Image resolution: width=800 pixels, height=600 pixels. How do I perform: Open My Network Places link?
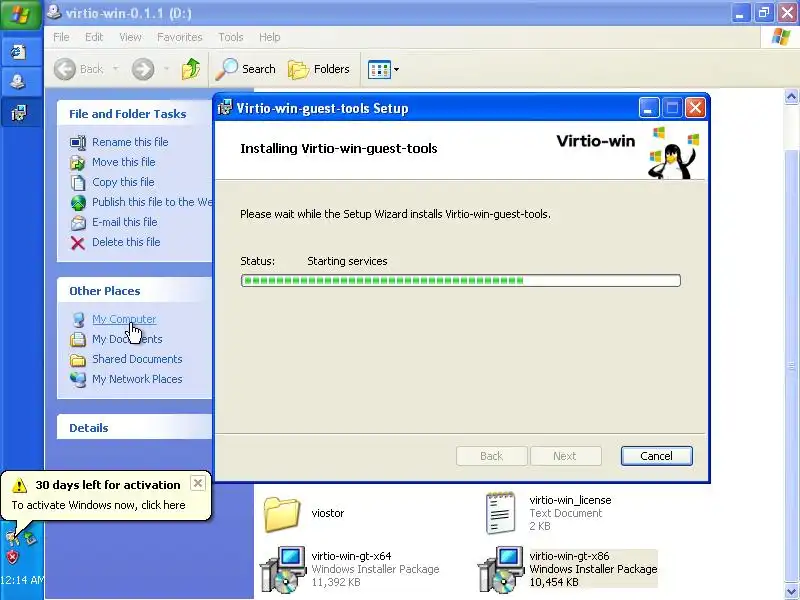click(137, 379)
